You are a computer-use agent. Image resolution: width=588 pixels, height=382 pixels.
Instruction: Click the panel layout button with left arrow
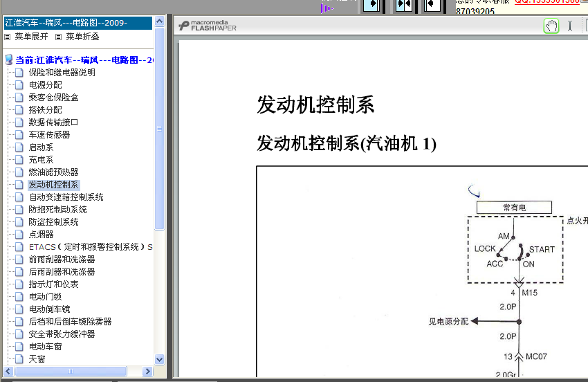click(x=432, y=6)
